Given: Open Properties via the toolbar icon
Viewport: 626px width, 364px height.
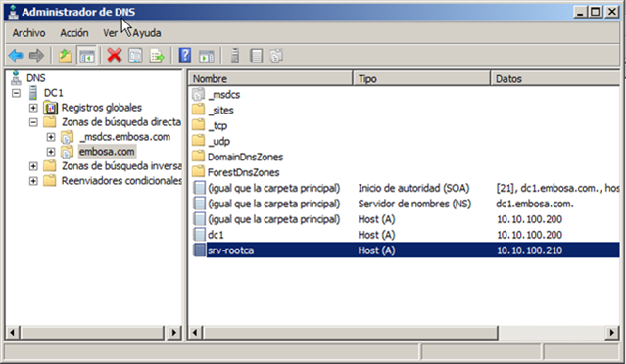Looking at the screenshot, I should tap(135, 56).
